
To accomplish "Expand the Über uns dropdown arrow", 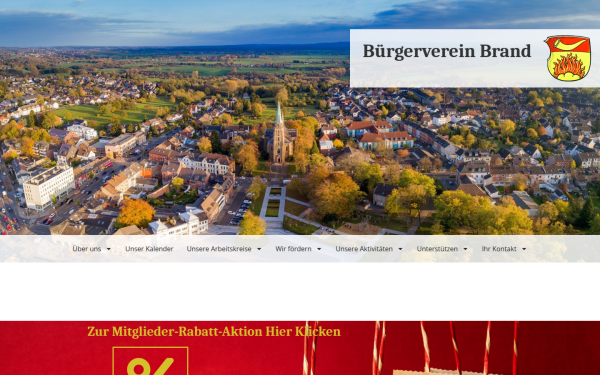I will click(109, 249).
